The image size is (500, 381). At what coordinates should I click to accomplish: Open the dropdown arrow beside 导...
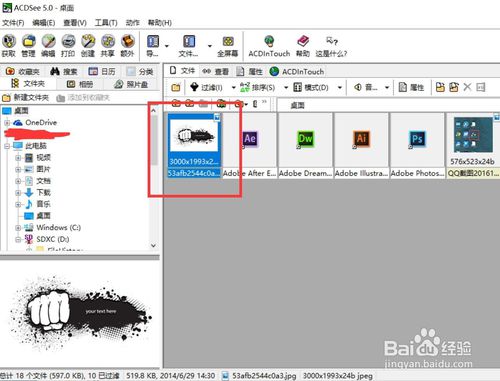click(167, 46)
